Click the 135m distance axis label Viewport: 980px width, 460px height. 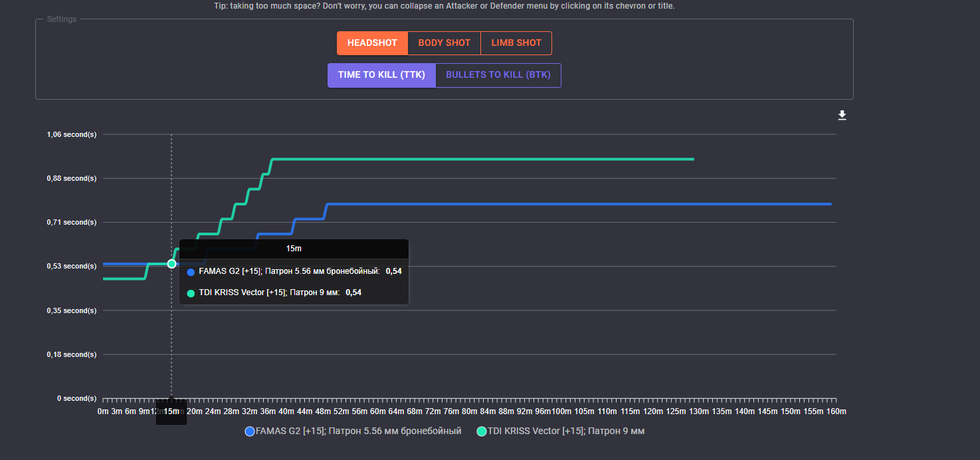click(722, 411)
